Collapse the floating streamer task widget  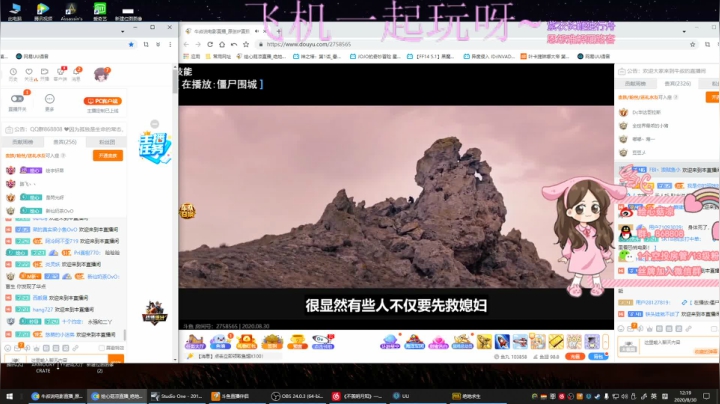[x=155, y=124]
